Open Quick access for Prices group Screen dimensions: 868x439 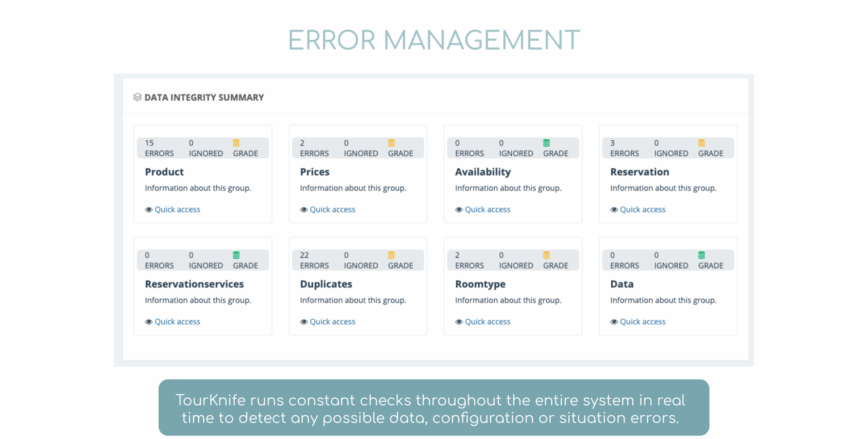point(332,209)
